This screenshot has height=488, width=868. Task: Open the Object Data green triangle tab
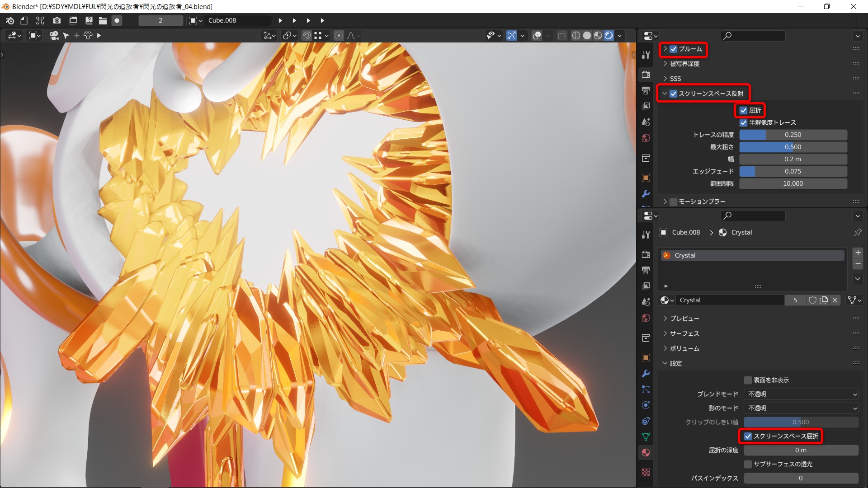point(646,436)
